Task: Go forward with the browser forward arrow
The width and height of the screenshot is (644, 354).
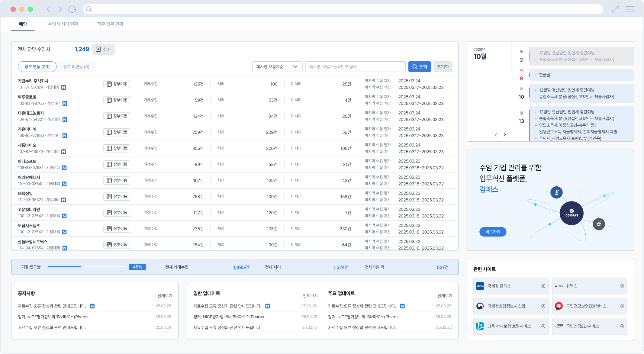Action: click(60, 9)
